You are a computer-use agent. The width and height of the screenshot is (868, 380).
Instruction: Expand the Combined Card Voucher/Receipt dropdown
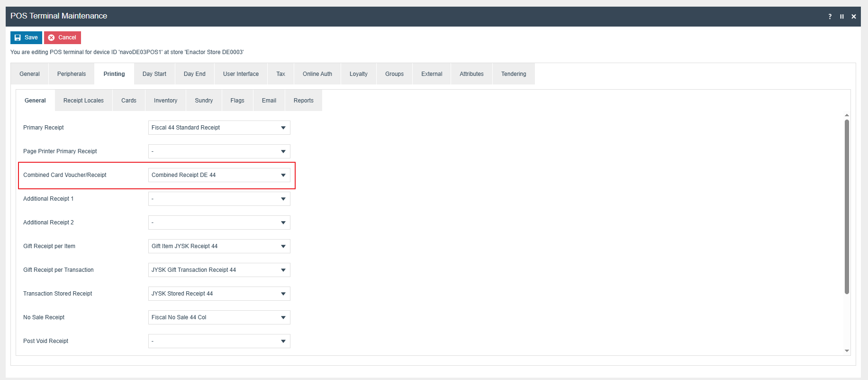click(219, 175)
